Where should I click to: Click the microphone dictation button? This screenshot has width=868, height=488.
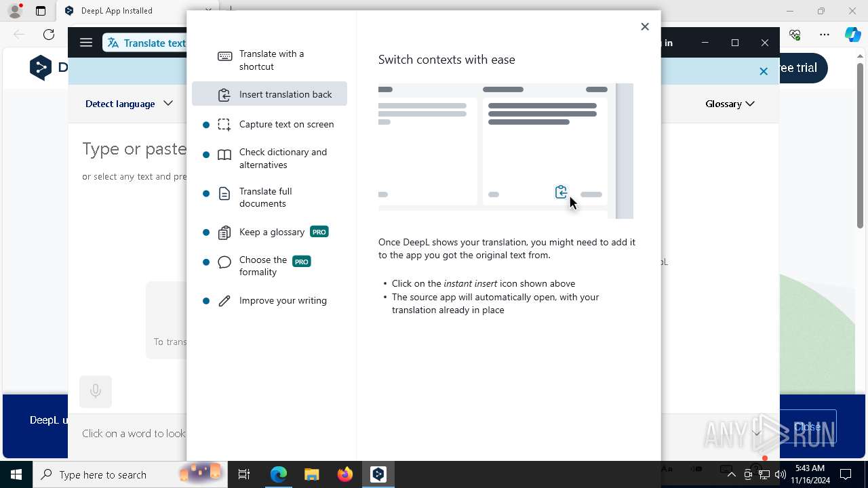click(x=96, y=392)
